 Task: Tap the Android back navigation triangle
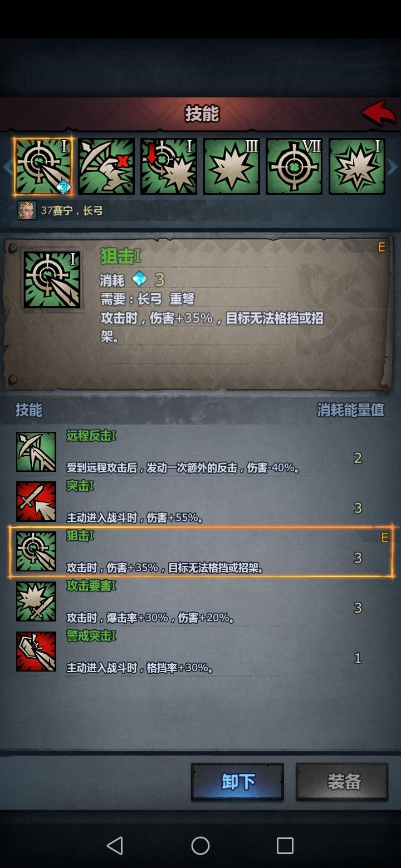pyautogui.click(x=115, y=846)
